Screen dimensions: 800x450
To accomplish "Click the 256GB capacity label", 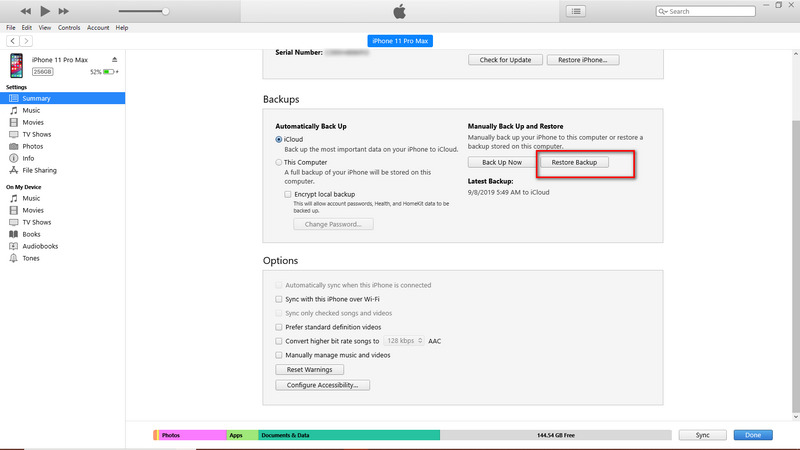I will tap(42, 72).
